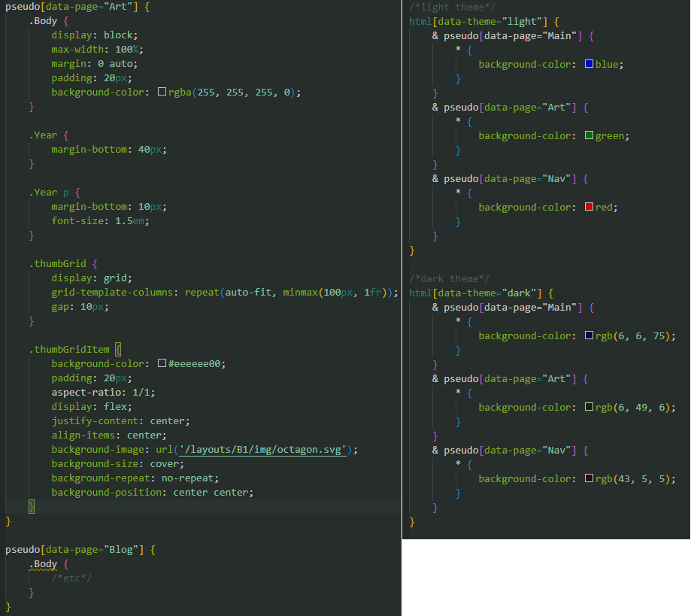Viewport: 691px width, 616px height.
Task: Click the 'align-items: center;' line
Action: pos(109,435)
